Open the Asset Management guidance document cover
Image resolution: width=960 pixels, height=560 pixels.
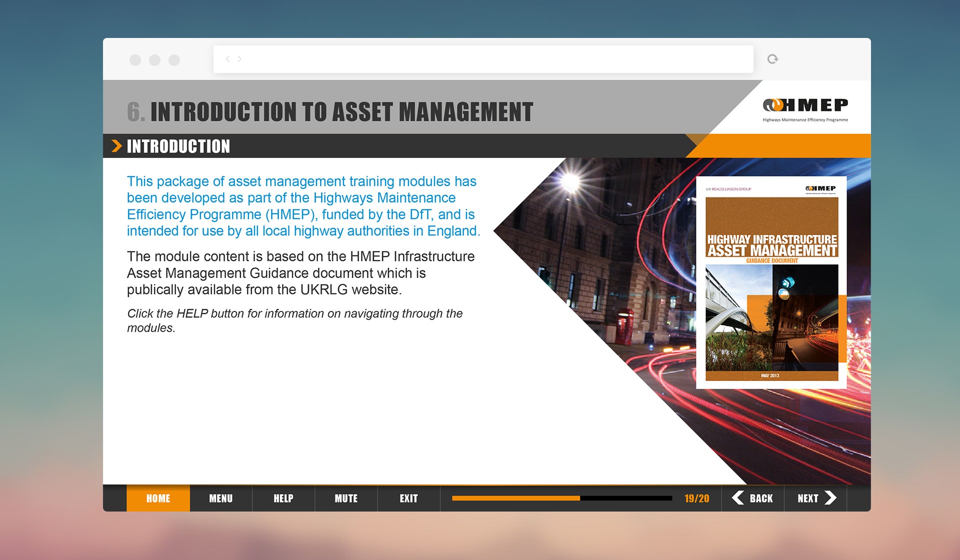coord(771,282)
